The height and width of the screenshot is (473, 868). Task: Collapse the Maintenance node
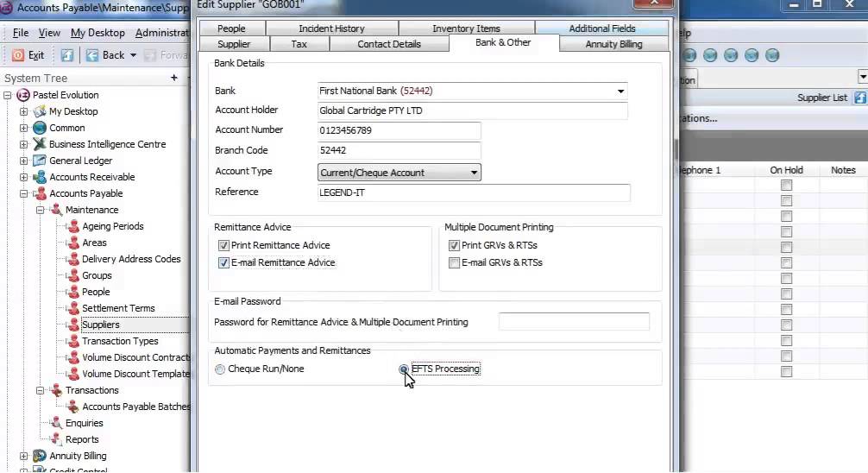(x=41, y=210)
